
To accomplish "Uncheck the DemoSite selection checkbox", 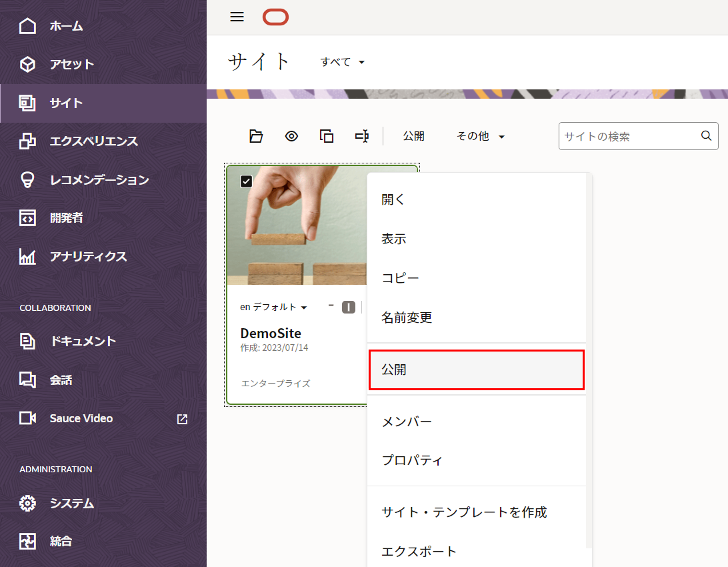I will click(x=246, y=180).
